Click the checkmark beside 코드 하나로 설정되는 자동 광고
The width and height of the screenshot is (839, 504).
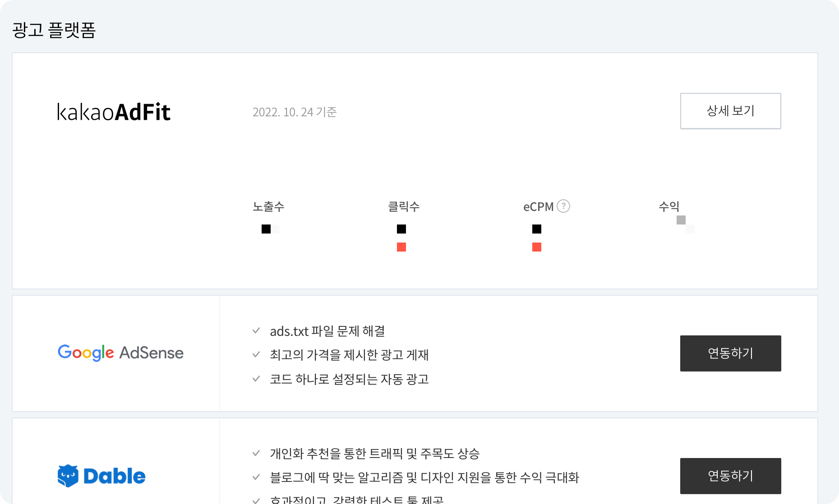pos(256,379)
